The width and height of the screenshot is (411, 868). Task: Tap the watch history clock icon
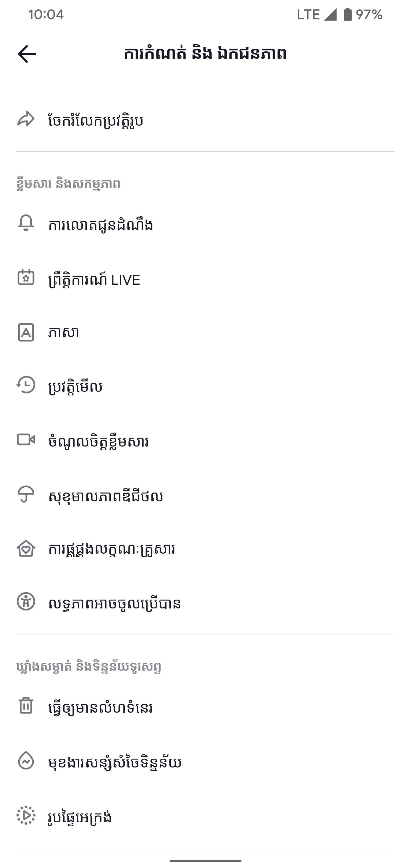point(26,385)
